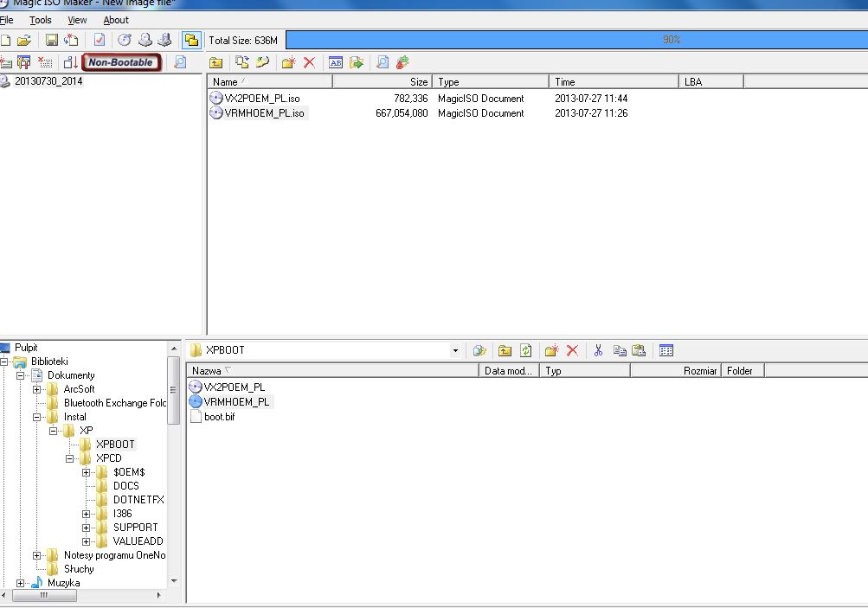Click the copy files icon in the image toolbar

click(x=242, y=62)
